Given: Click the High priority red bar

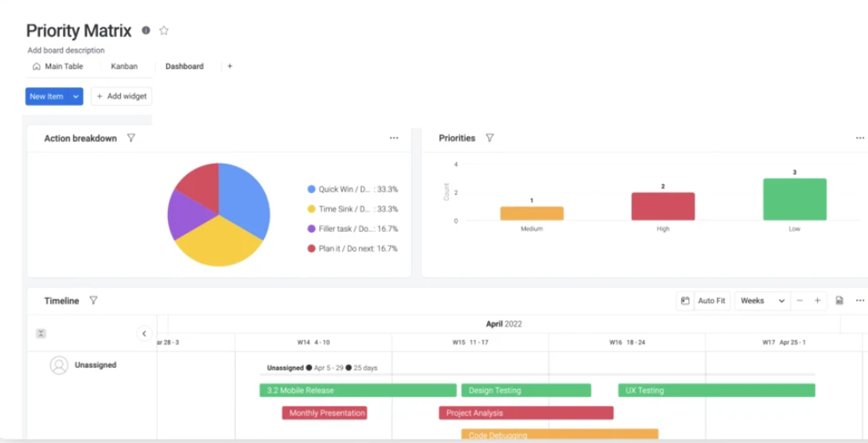Looking at the screenshot, I should [663, 206].
